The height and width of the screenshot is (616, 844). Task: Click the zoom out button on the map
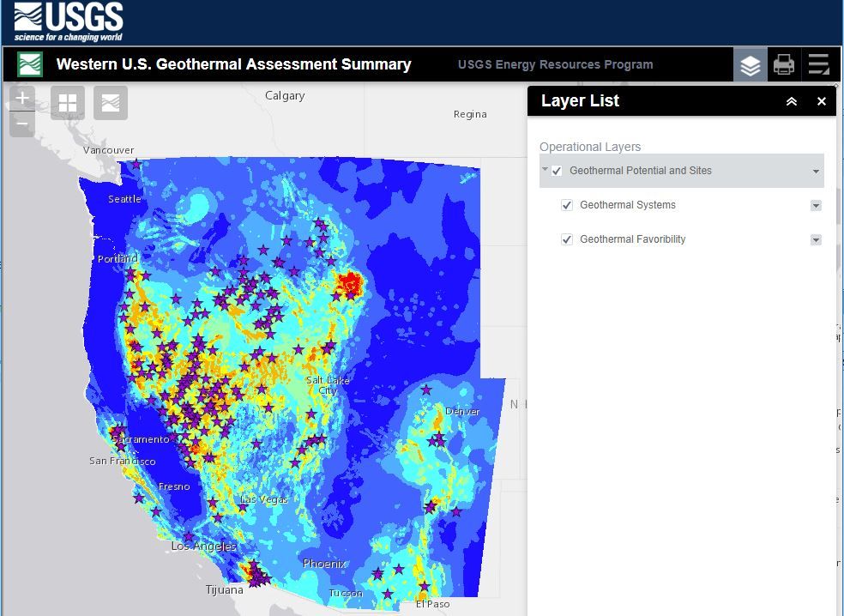21,124
